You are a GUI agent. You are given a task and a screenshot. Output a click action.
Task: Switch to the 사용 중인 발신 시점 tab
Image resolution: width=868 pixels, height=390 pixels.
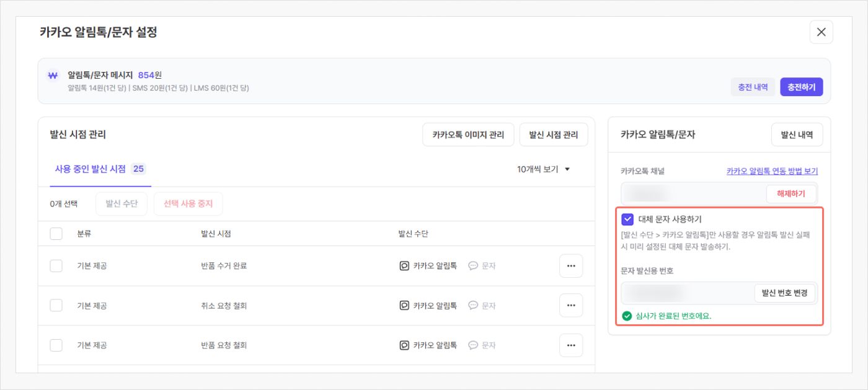[99, 169]
